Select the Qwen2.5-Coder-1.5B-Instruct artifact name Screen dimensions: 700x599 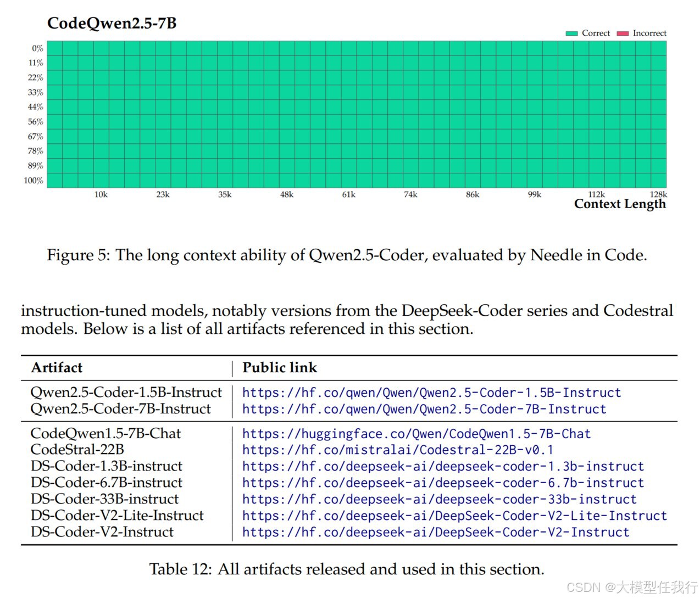tap(126, 393)
